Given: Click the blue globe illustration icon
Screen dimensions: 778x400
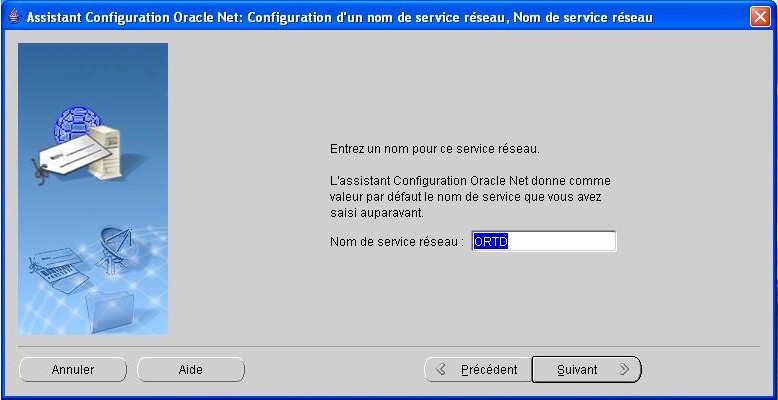Looking at the screenshot, I should tap(76, 124).
